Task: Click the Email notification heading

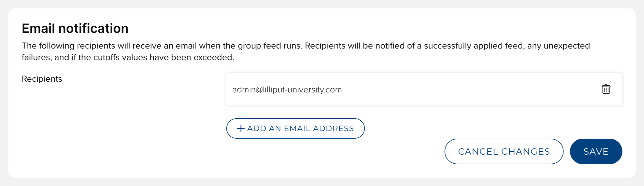Action: [x=75, y=28]
